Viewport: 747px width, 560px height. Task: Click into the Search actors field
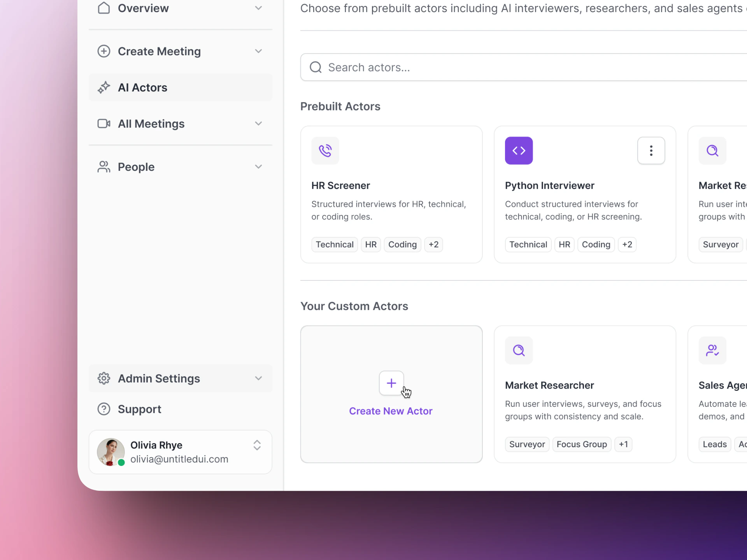click(x=506, y=67)
